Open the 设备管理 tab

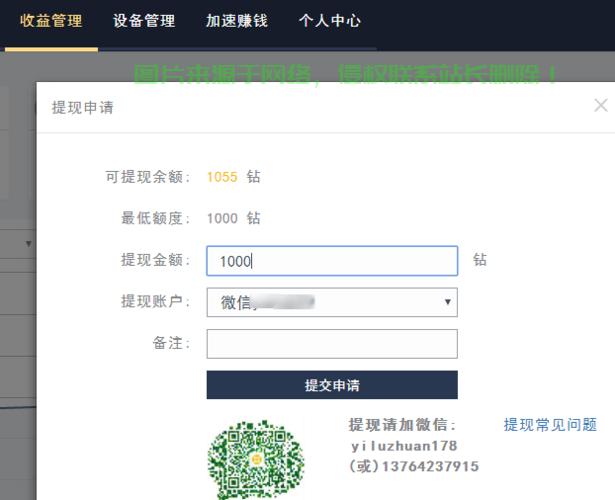click(144, 21)
